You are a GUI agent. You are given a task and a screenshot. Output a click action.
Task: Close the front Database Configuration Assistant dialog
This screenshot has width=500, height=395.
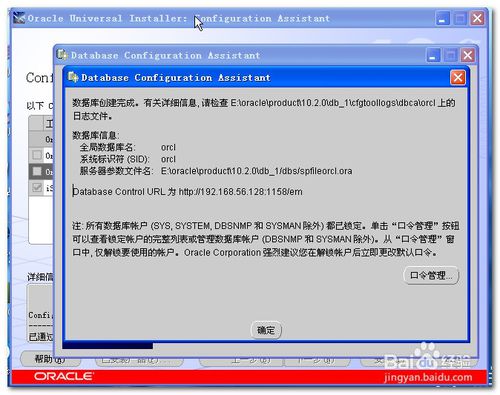click(x=458, y=78)
